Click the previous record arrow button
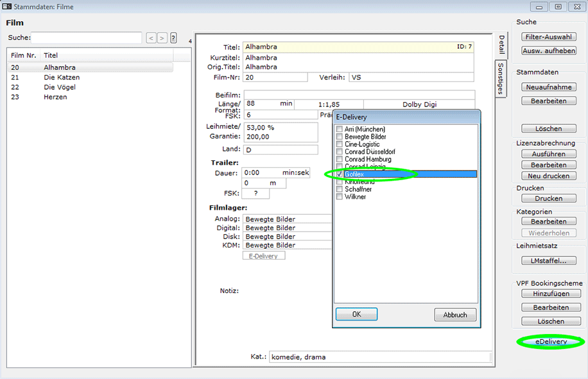 tap(151, 38)
